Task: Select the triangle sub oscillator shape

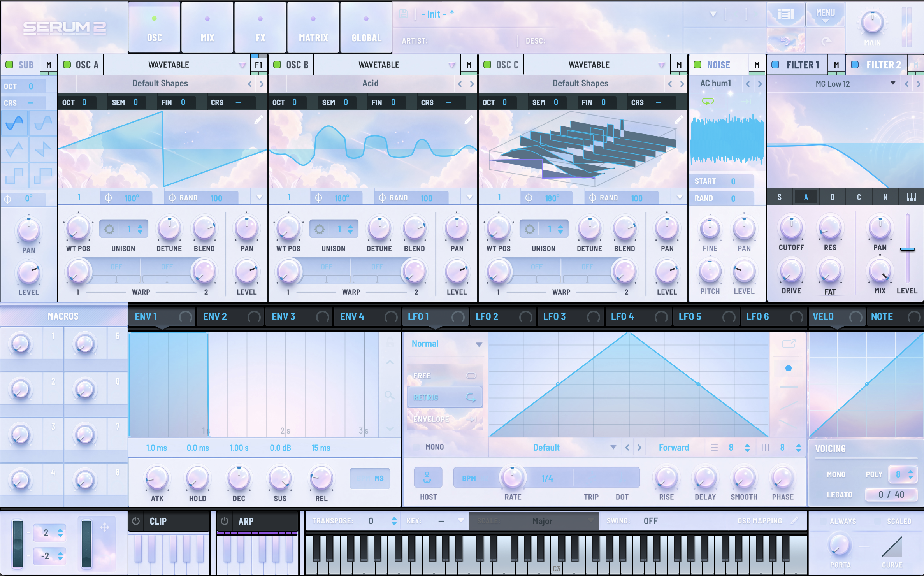Action: tap(14, 149)
